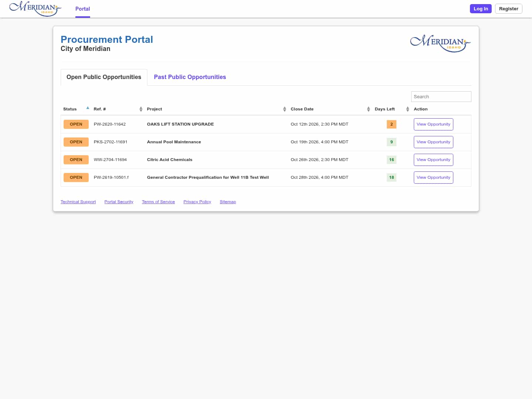
Task: Click the orange days left badge 2
Action: coord(392,124)
